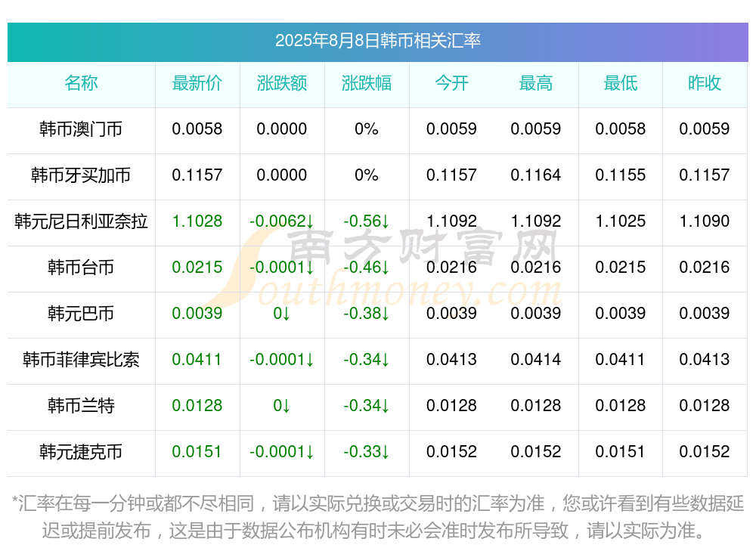Select the 名称 column header
This screenshot has height=554, width=756.
click(81, 83)
